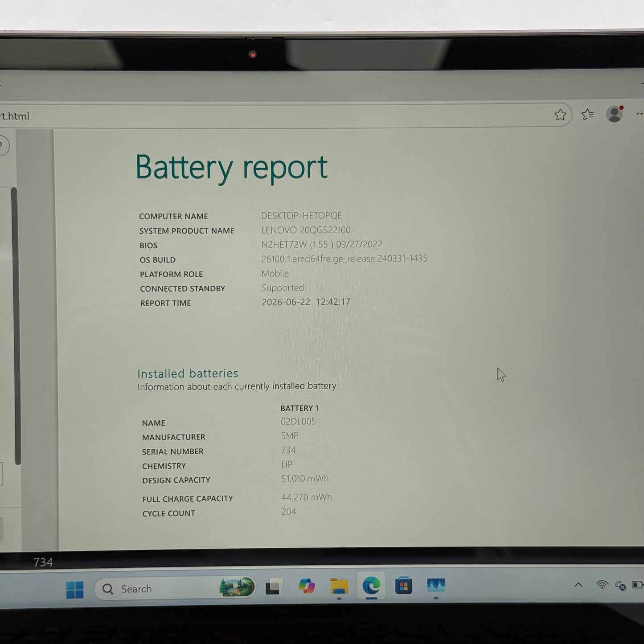The width and height of the screenshot is (644, 644).
Task: Open Task View from taskbar
Action: [274, 587]
